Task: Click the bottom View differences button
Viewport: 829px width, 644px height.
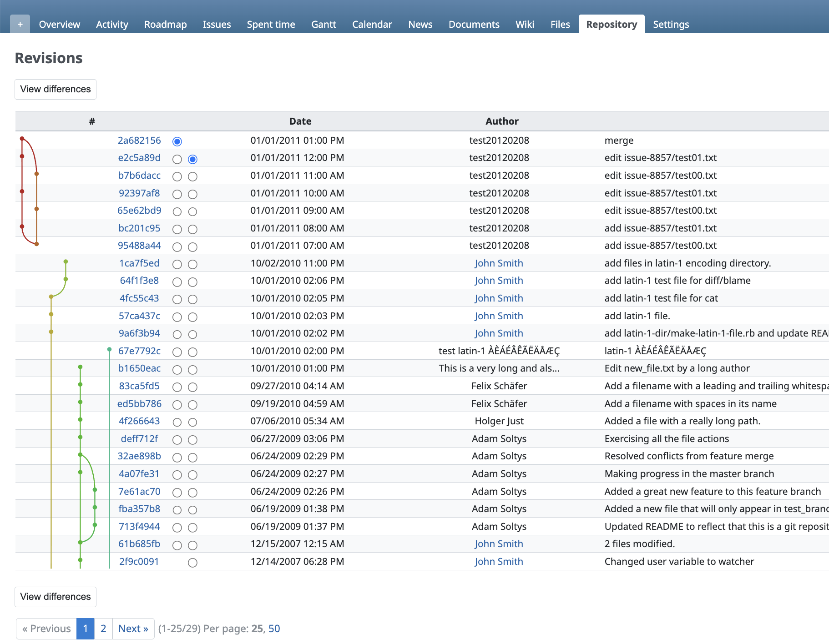Action: coord(56,597)
